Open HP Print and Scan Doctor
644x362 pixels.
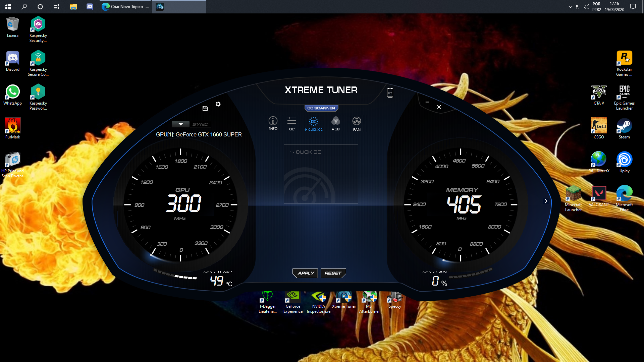click(x=12, y=165)
